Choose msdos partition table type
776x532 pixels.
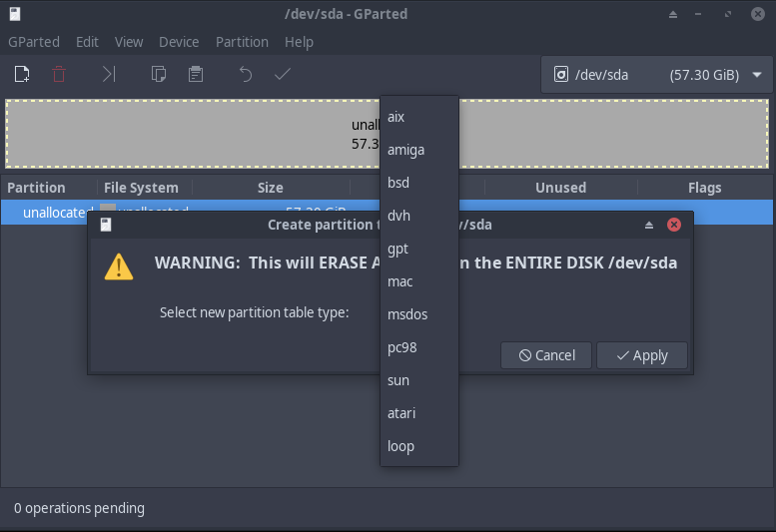click(x=407, y=314)
